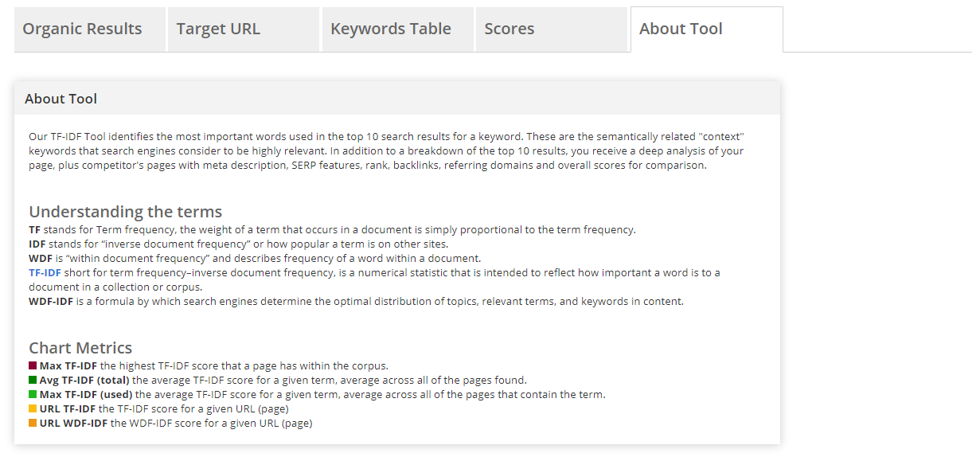The height and width of the screenshot is (457, 980).
Task: Click the dark red Max TF-IDF swatch
Action: 33,366
